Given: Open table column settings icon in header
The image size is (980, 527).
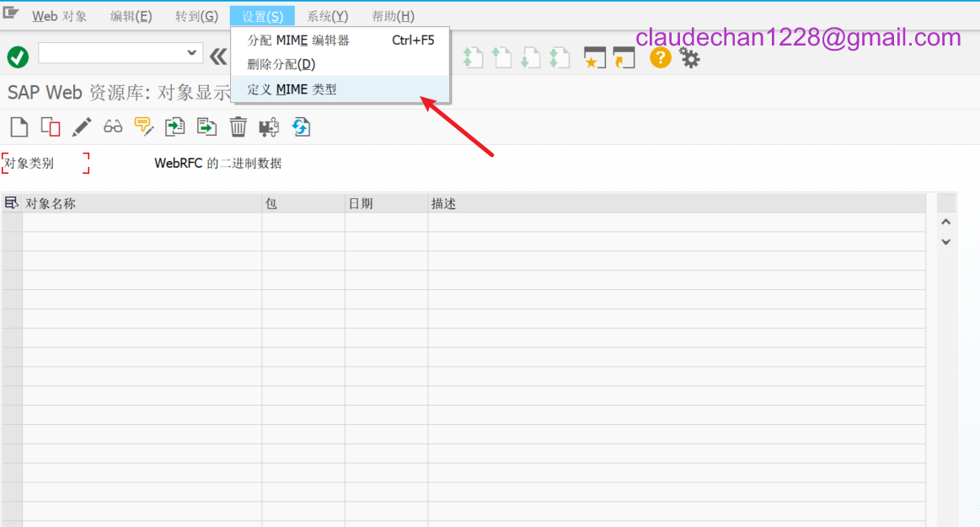Looking at the screenshot, I should (x=12, y=203).
